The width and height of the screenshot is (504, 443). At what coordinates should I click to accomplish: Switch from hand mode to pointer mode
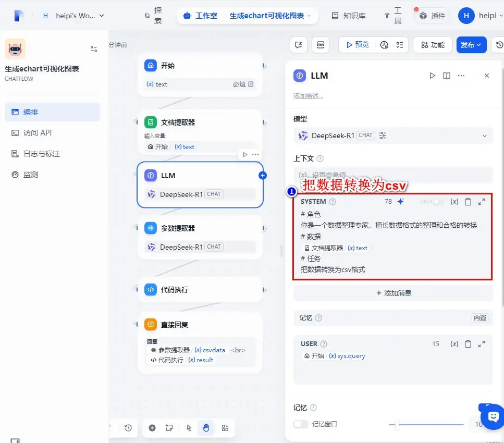188,427
